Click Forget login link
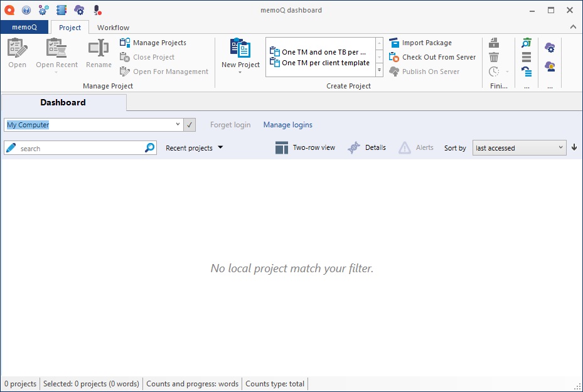Image resolution: width=583 pixels, height=392 pixels. coord(230,125)
